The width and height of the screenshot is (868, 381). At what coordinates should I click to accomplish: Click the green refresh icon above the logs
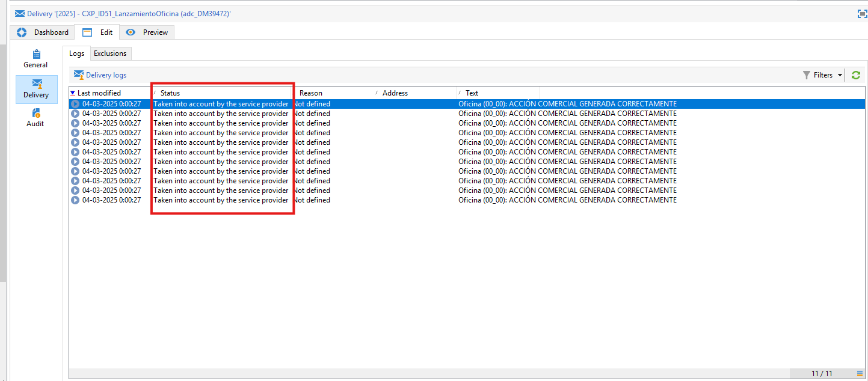point(855,75)
